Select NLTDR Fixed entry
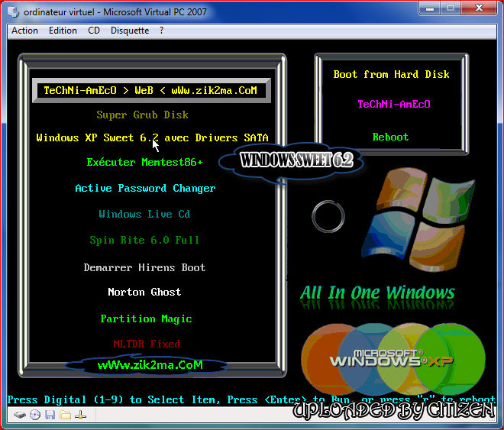Image resolution: width=504 pixels, height=430 pixels. click(147, 344)
